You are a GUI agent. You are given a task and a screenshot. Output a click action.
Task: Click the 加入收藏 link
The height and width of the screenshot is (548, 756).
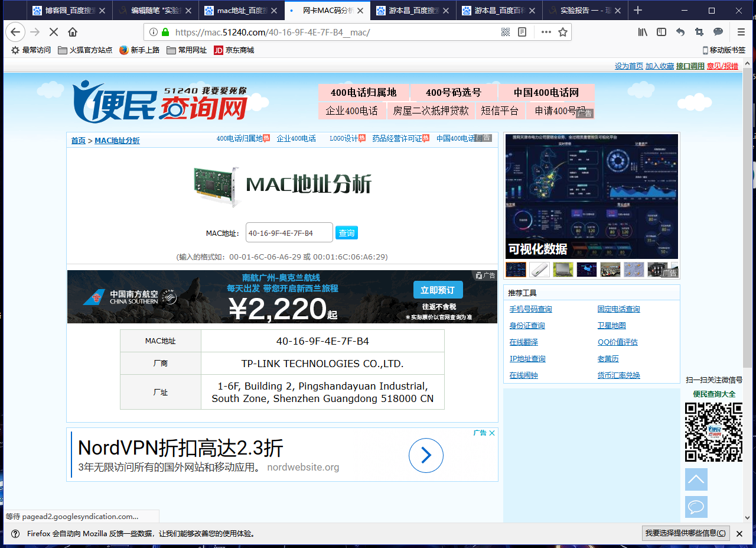click(660, 66)
